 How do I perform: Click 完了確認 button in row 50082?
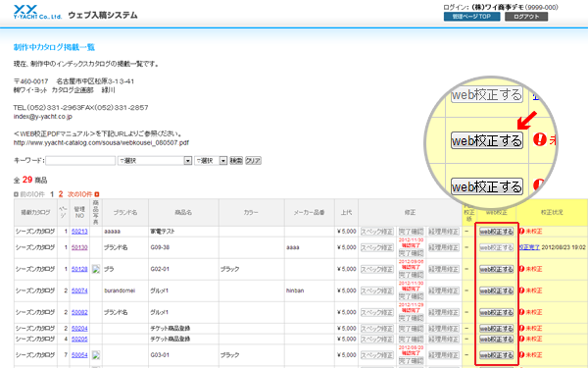coord(411,318)
